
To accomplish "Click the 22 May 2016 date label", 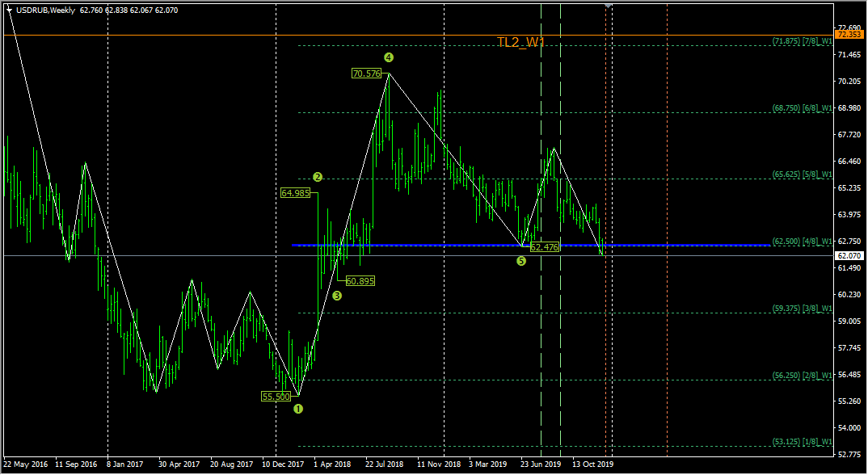I will pyautogui.click(x=26, y=464).
